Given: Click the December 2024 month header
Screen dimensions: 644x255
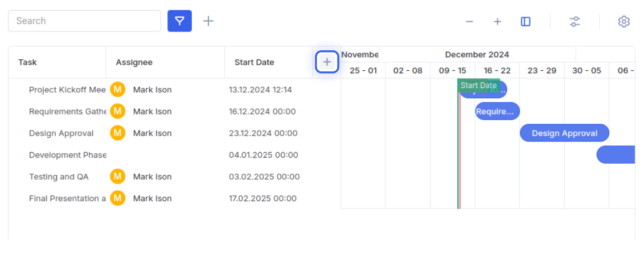Looking at the screenshot, I should click(477, 54).
